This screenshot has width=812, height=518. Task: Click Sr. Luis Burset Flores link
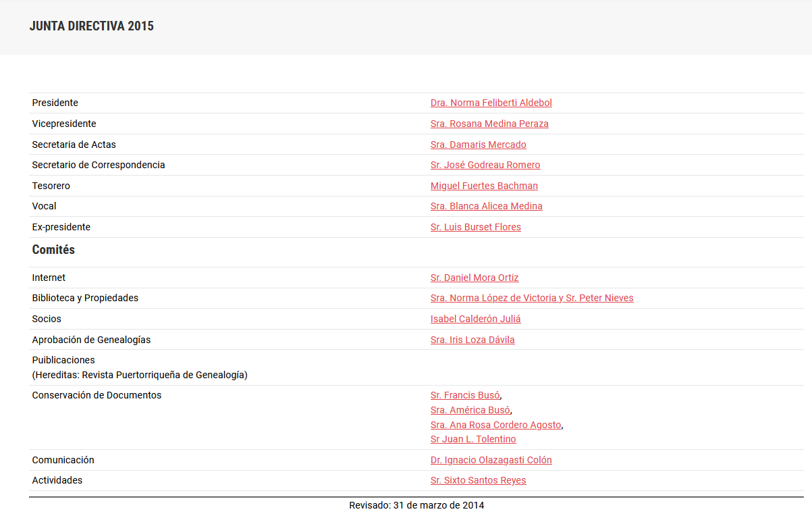475,227
